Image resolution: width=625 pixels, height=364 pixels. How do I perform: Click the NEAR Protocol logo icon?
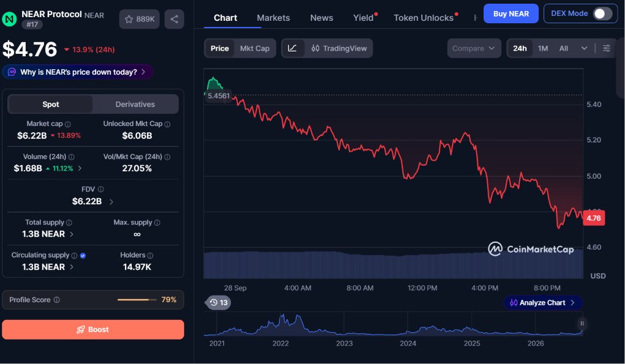(9, 19)
